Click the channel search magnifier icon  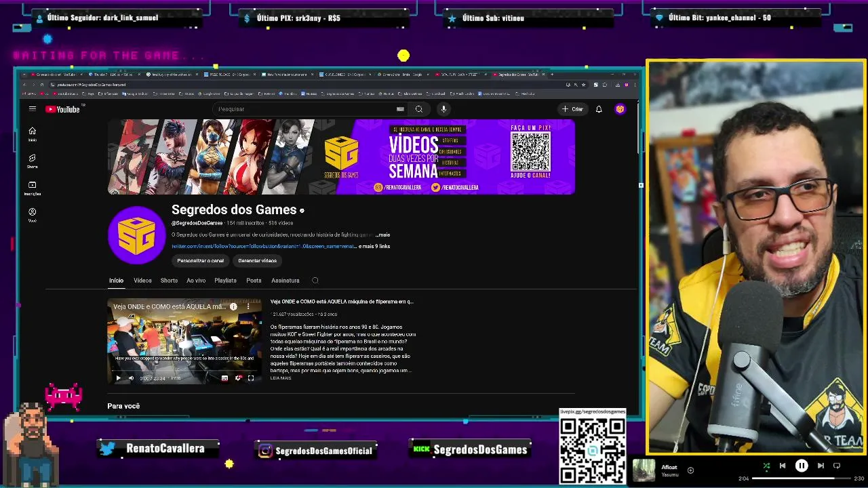click(315, 281)
